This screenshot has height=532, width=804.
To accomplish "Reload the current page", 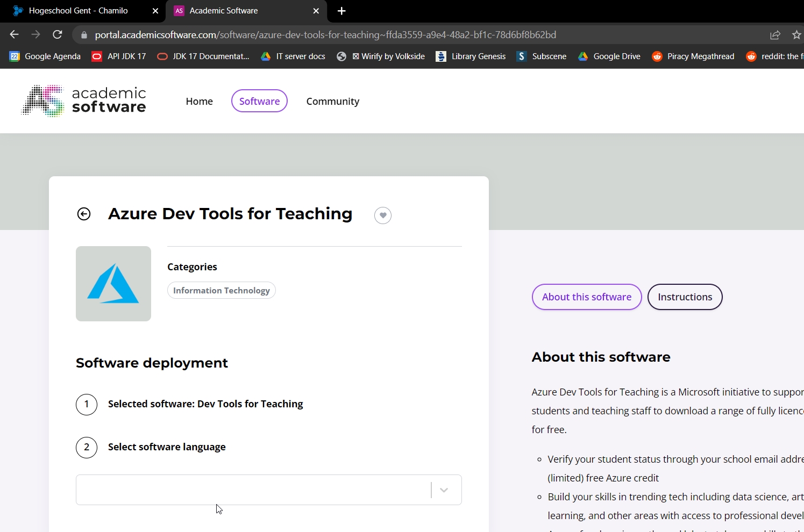I will [x=58, y=34].
